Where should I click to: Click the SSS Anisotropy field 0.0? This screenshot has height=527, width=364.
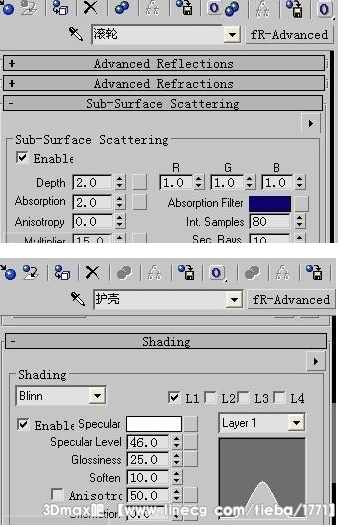pyautogui.click(x=92, y=221)
